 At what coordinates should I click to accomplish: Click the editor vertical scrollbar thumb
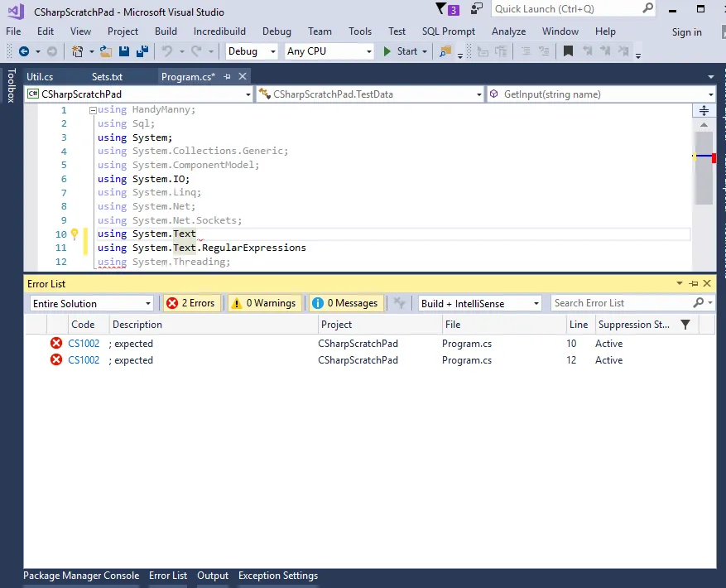pyautogui.click(x=704, y=168)
